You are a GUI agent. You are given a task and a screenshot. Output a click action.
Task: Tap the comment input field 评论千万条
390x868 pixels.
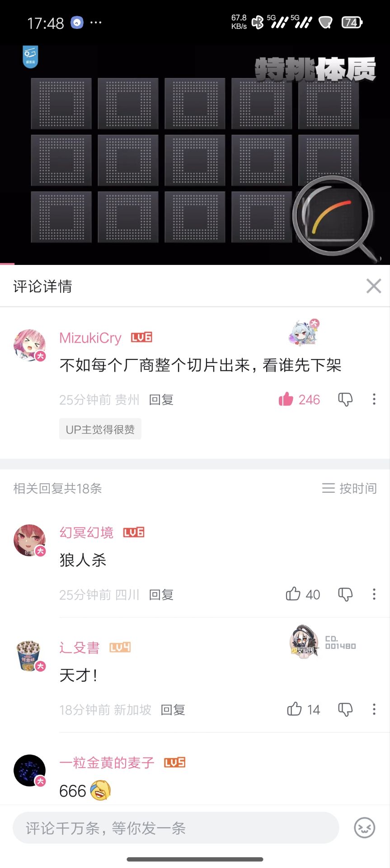tap(176, 828)
